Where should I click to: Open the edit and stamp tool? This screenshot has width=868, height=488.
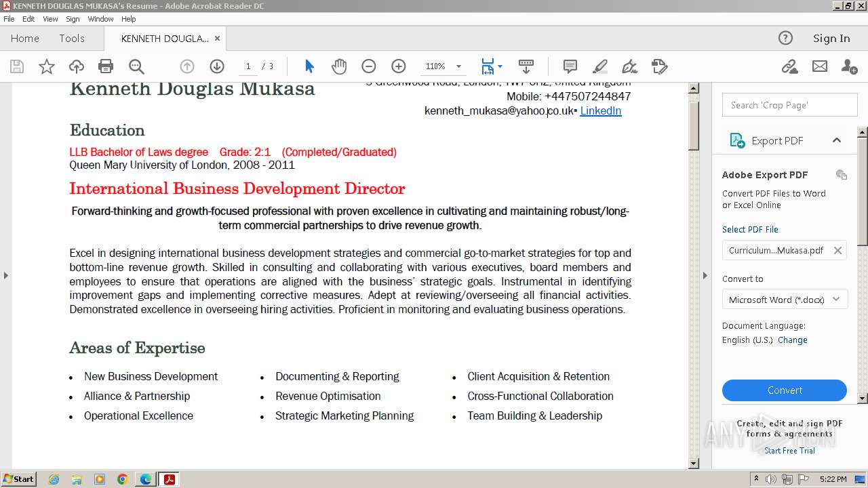(660, 66)
